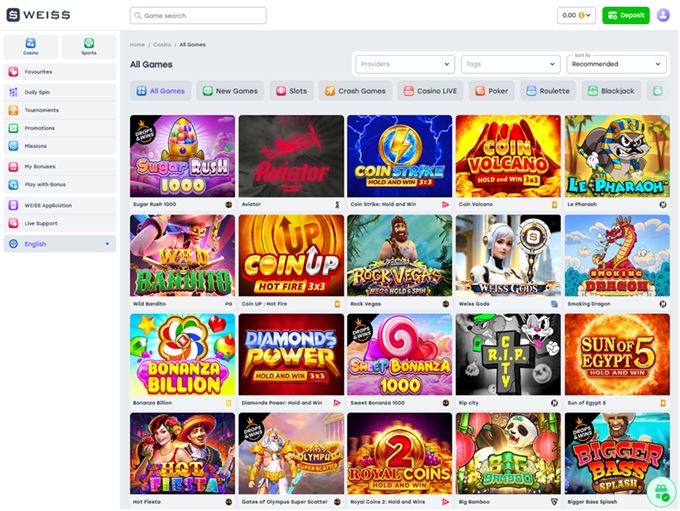This screenshot has width=680, height=511.
Task: Open the Tags filter dropdown
Action: [510, 64]
